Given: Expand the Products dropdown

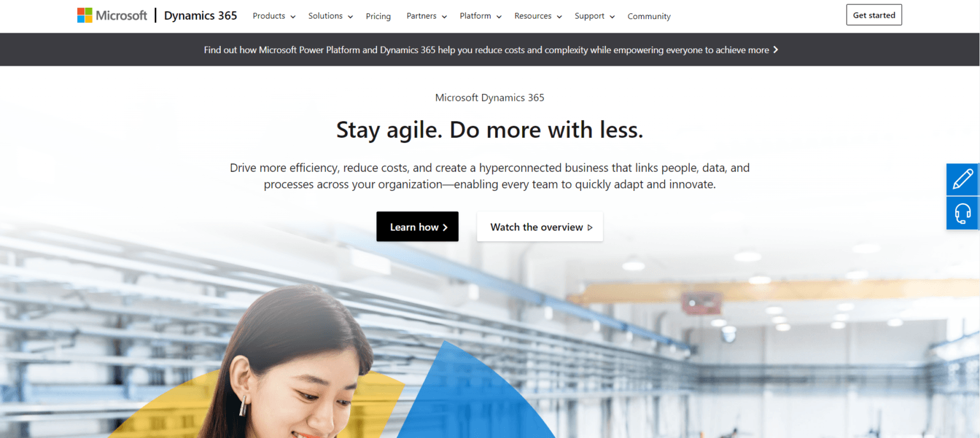Looking at the screenshot, I should click(x=274, y=16).
